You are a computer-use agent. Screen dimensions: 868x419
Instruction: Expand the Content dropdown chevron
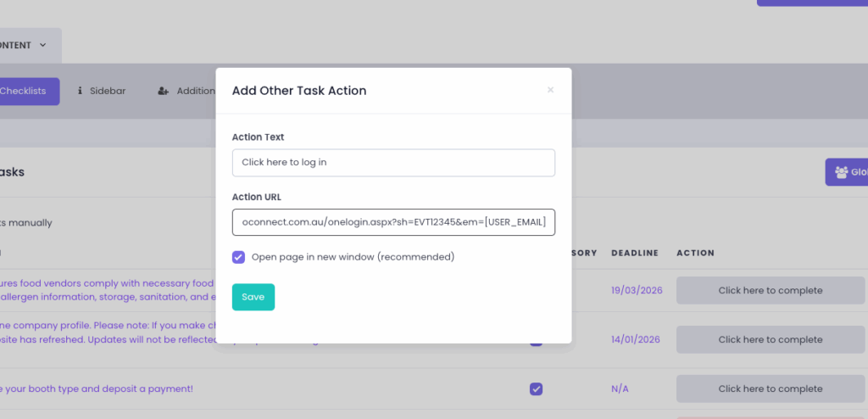point(43,45)
